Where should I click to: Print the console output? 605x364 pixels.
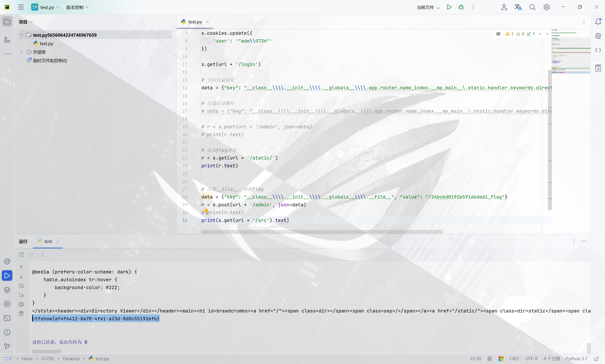(21, 304)
